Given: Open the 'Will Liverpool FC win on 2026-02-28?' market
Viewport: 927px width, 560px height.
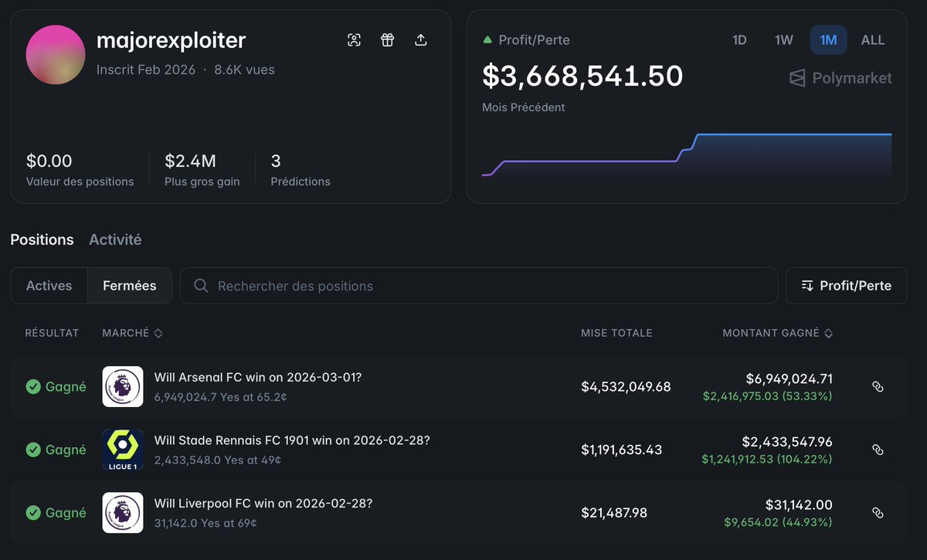Looking at the screenshot, I should [x=263, y=504].
